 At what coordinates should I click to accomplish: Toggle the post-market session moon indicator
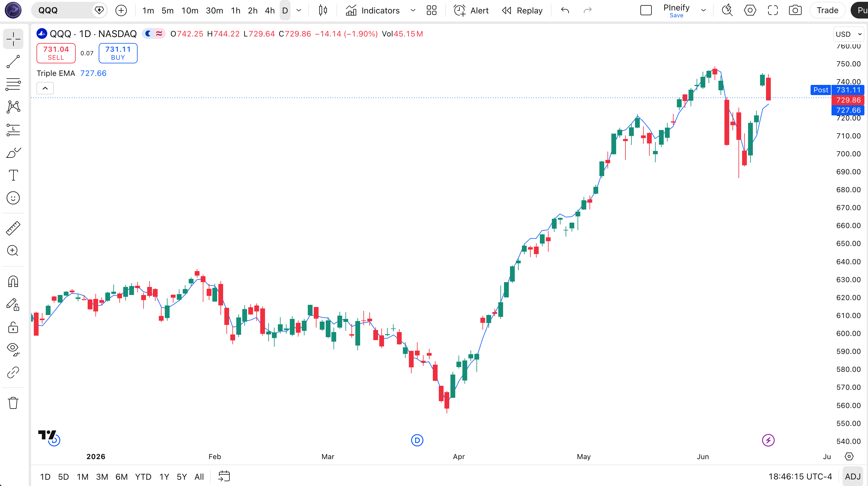click(148, 34)
